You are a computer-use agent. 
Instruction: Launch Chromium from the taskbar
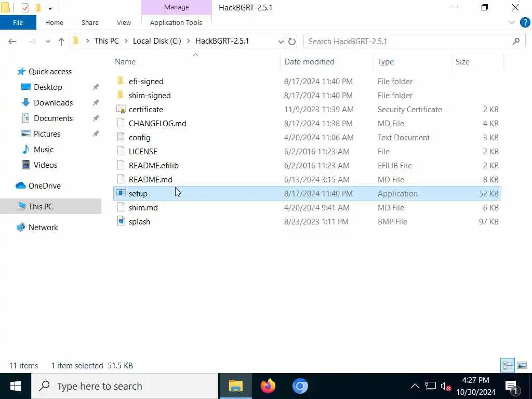(x=300, y=386)
